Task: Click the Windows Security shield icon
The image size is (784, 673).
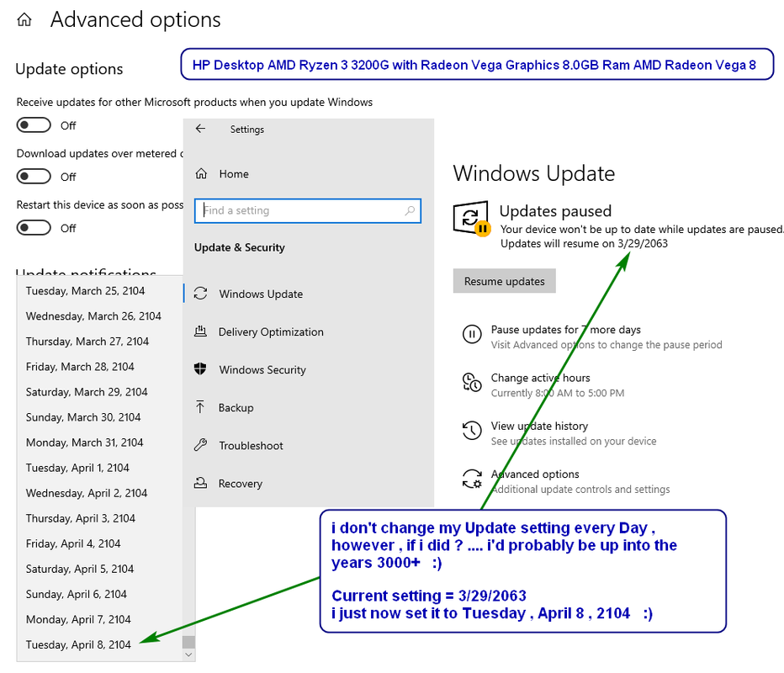Action: [200, 369]
